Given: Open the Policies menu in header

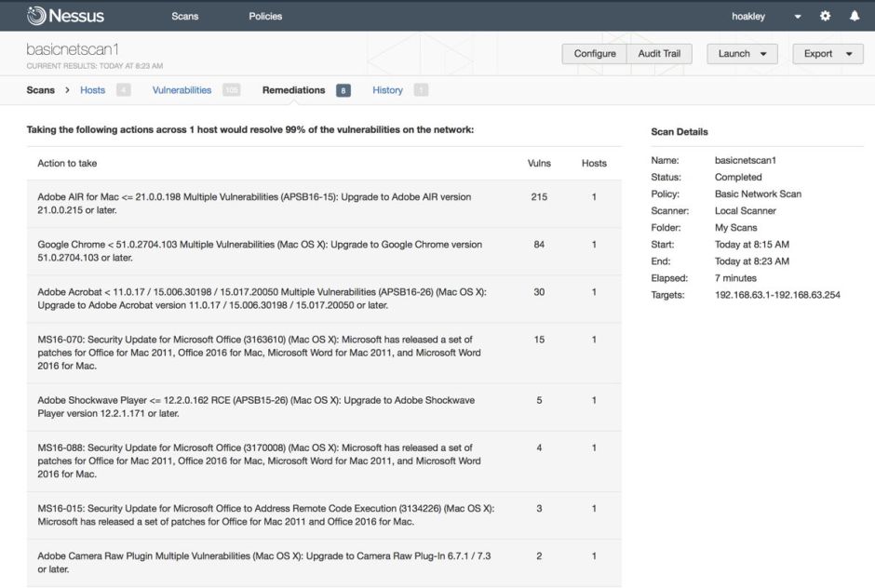Looking at the screenshot, I should click(x=265, y=16).
